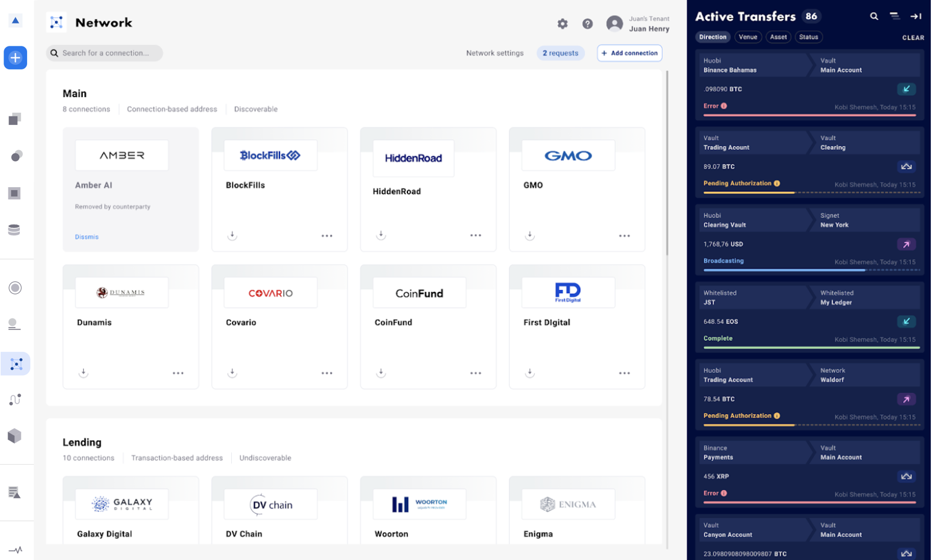
Task: Click CLEAR in Active Transfers filters
Action: (913, 37)
